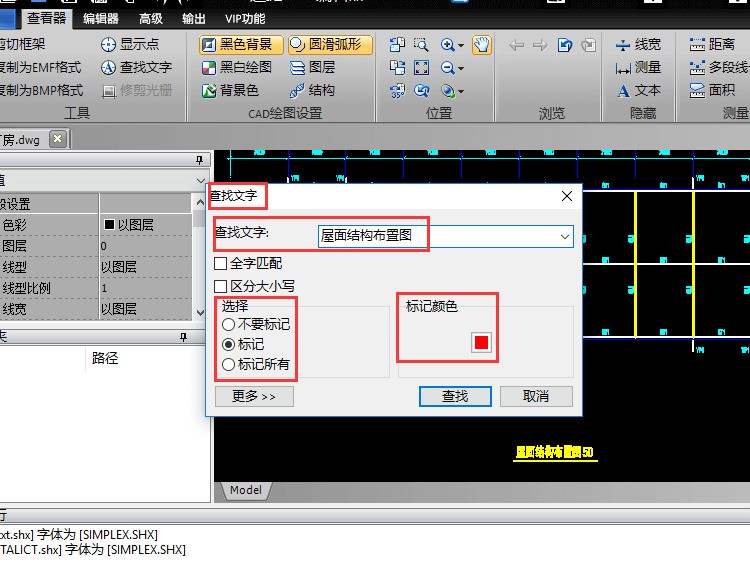Select the pan hand tool icon
The width and height of the screenshot is (750, 573).
481,44
